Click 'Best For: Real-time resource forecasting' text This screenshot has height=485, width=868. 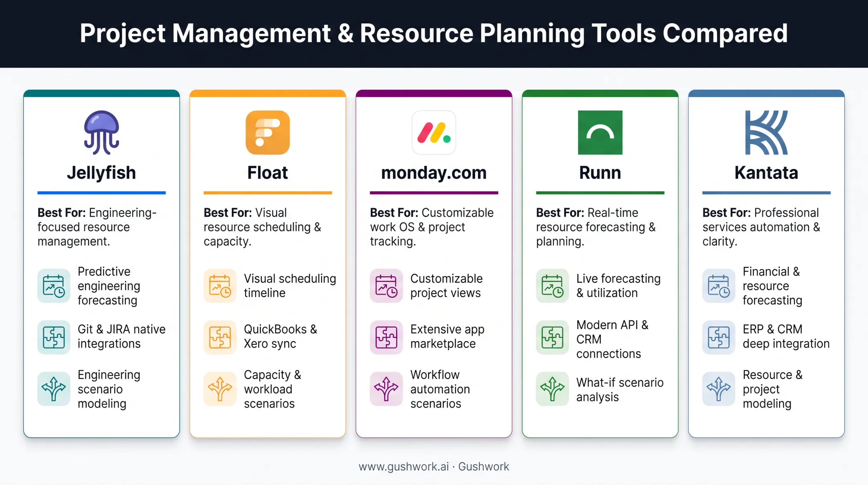pos(596,227)
